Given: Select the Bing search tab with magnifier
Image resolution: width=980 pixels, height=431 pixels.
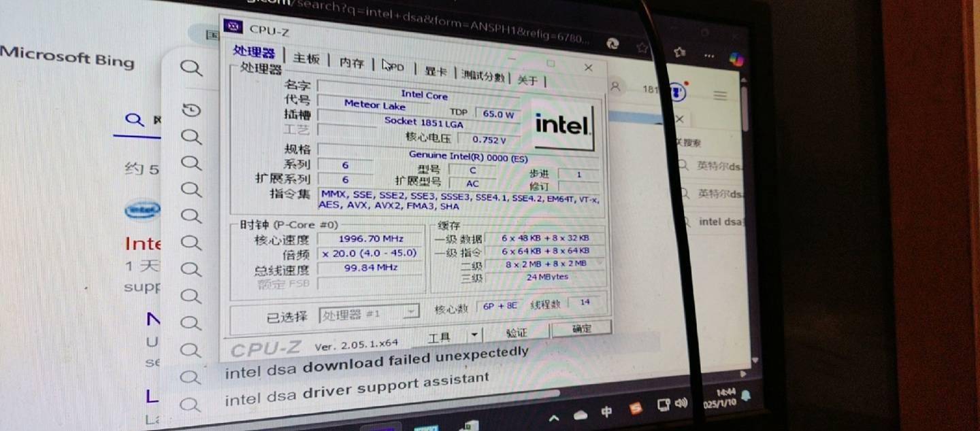Looking at the screenshot, I should (136, 120).
